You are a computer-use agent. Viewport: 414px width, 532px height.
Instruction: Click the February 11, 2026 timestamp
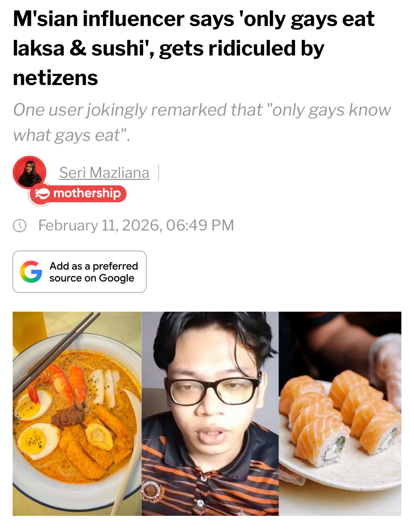136,225
